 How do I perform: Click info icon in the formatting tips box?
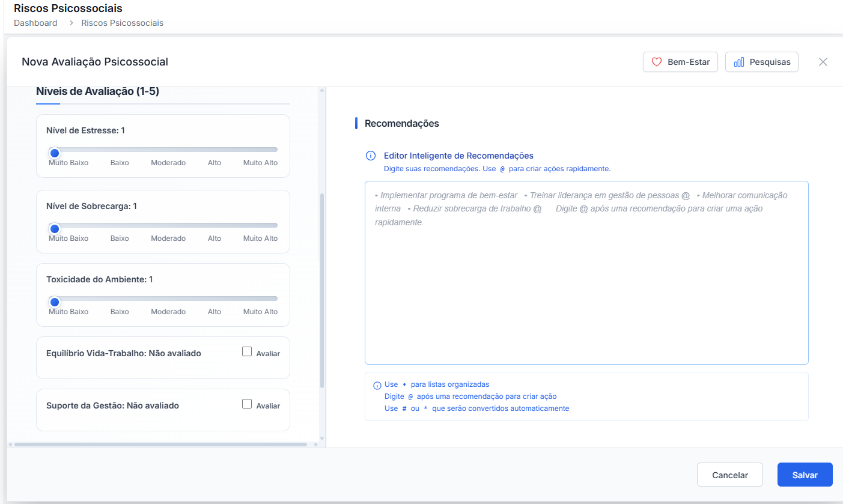coord(377,386)
